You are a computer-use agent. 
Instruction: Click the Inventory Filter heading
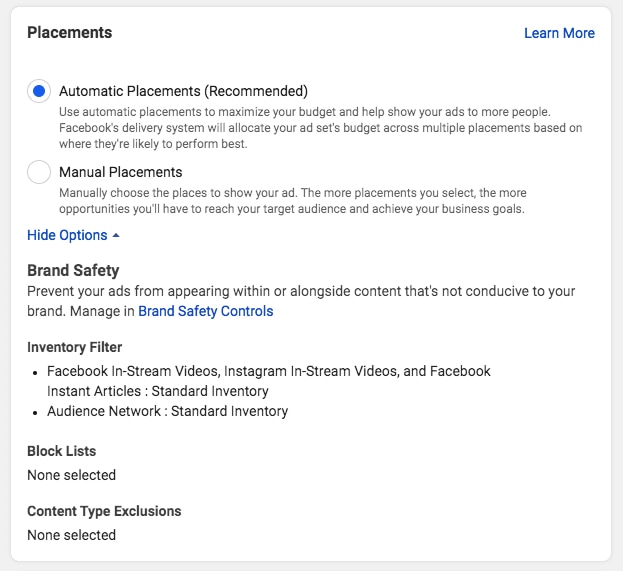pos(74,347)
